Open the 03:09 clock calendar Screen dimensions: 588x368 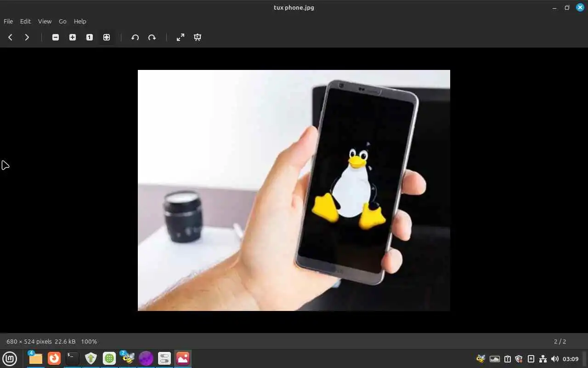pos(571,359)
